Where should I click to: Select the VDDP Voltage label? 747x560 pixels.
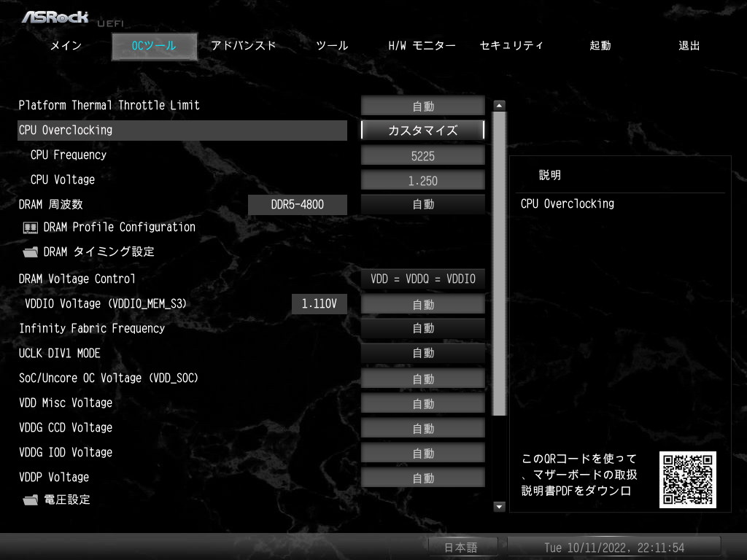click(54, 477)
